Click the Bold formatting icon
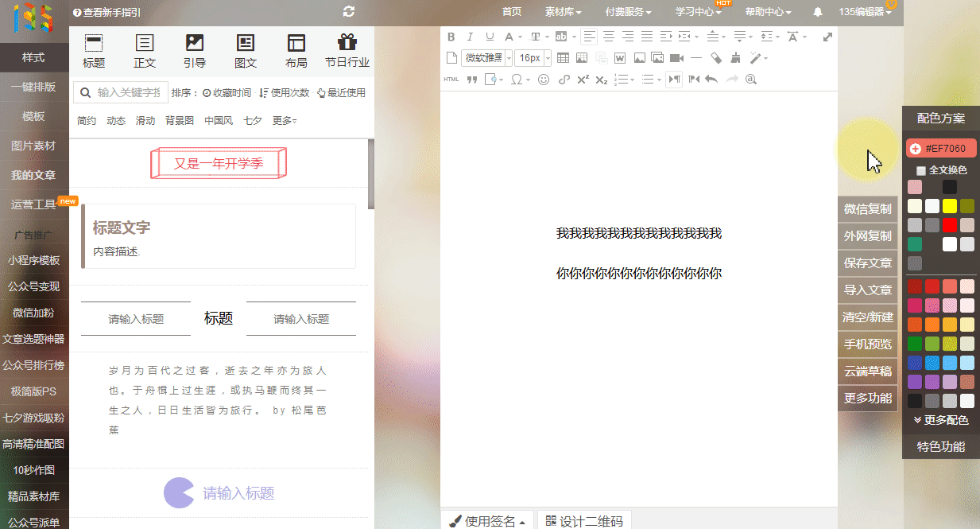Viewport: 980px width, 529px height. tap(451, 37)
